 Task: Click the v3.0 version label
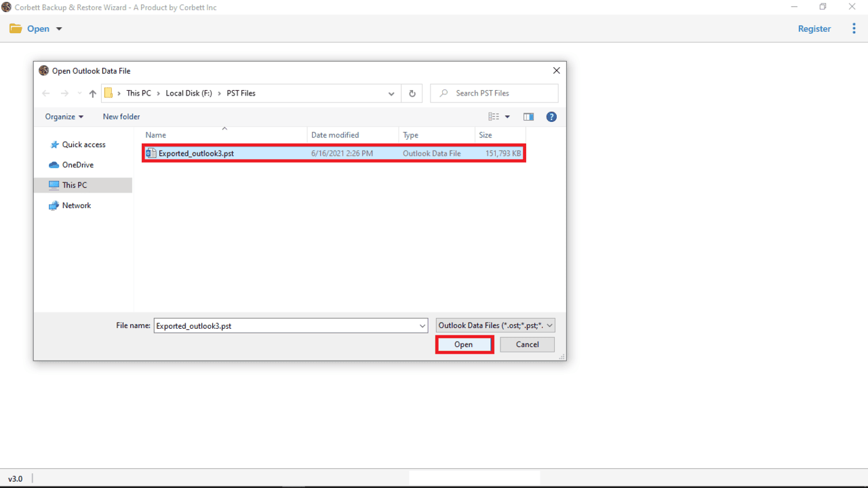(x=15, y=479)
